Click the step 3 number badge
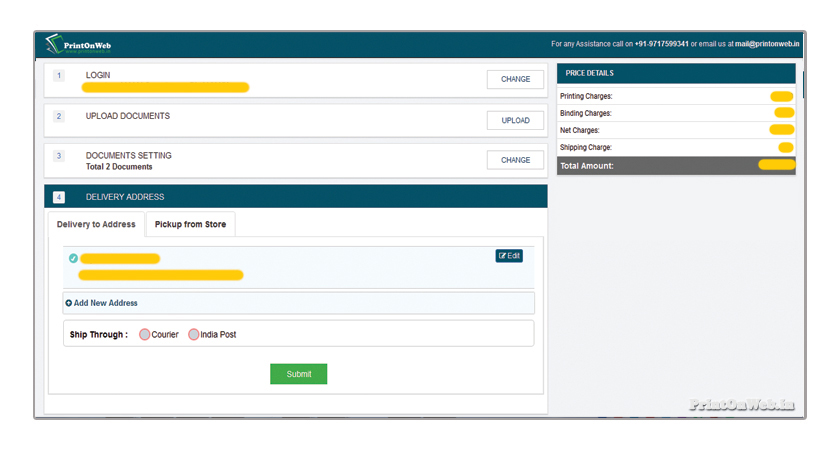 coord(58,156)
